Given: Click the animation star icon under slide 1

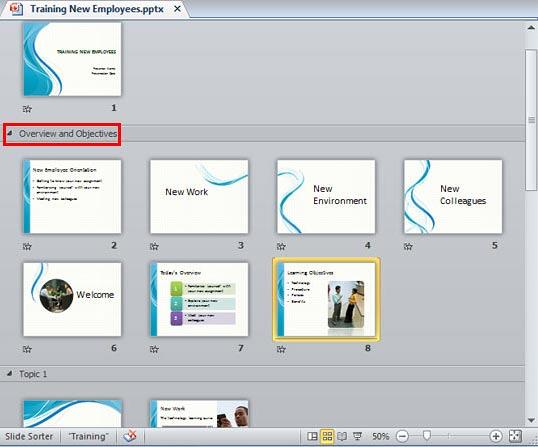Looking at the screenshot, I should tap(27, 109).
